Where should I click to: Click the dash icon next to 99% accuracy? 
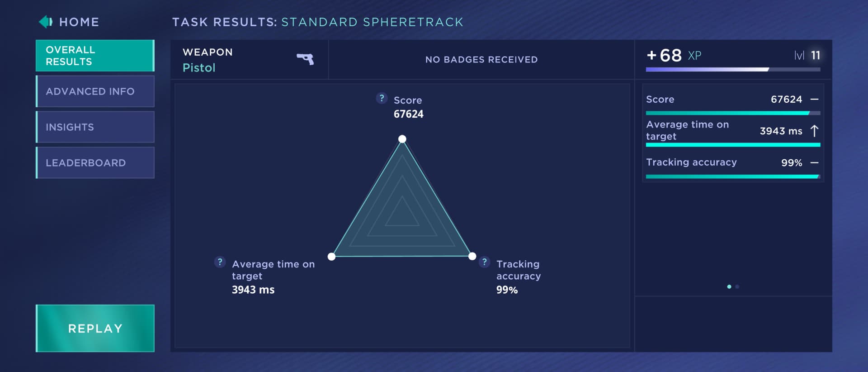click(x=814, y=162)
